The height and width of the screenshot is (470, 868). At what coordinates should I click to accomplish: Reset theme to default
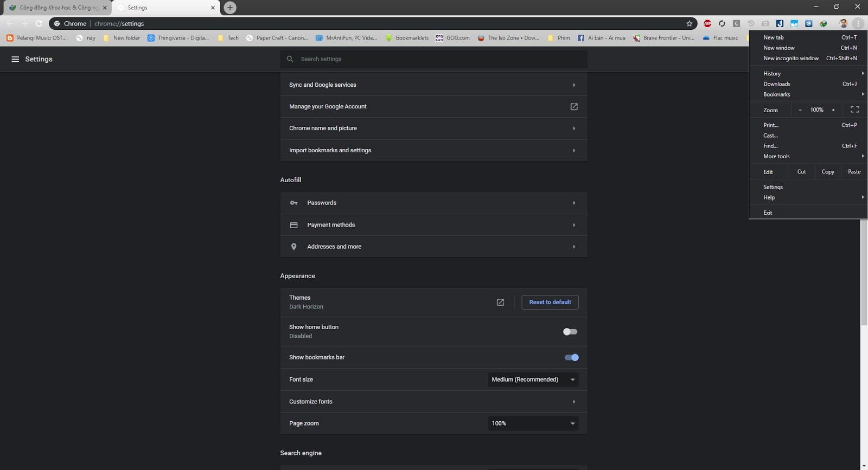coord(550,302)
